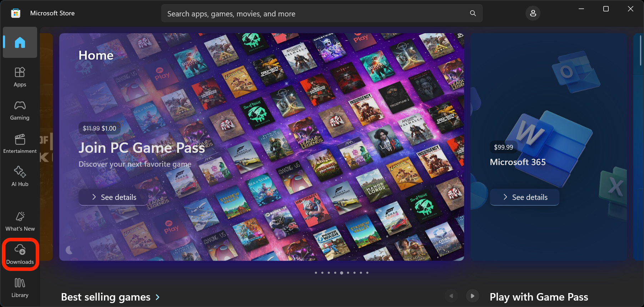Select the fourth carousel page dot
Viewport: 644px width, 307px height.
(335, 273)
